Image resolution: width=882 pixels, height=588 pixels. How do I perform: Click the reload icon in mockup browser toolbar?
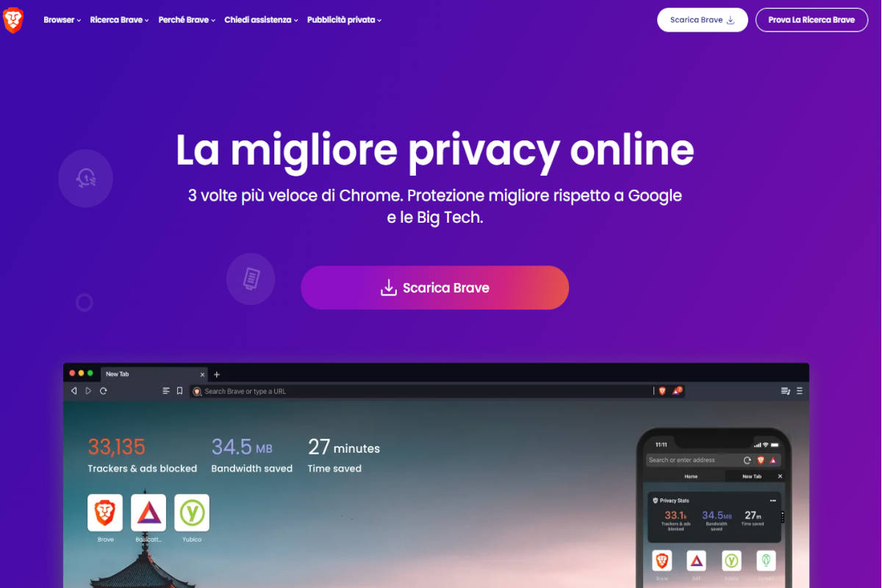(104, 391)
